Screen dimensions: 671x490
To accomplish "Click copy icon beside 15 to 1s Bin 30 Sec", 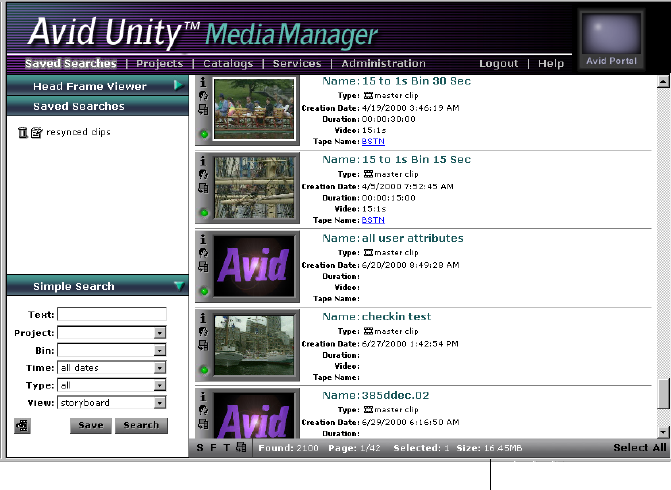I will click(x=203, y=110).
